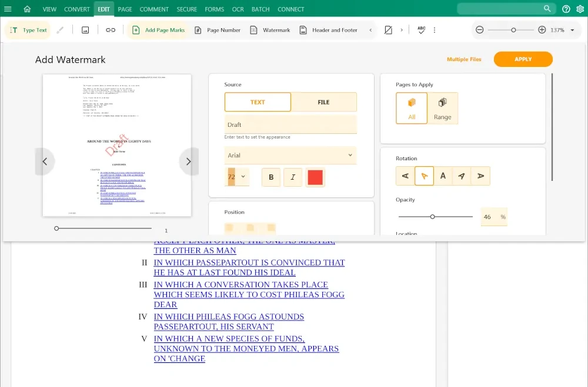
Task: Click the Multiple Files link
Action: [464, 59]
